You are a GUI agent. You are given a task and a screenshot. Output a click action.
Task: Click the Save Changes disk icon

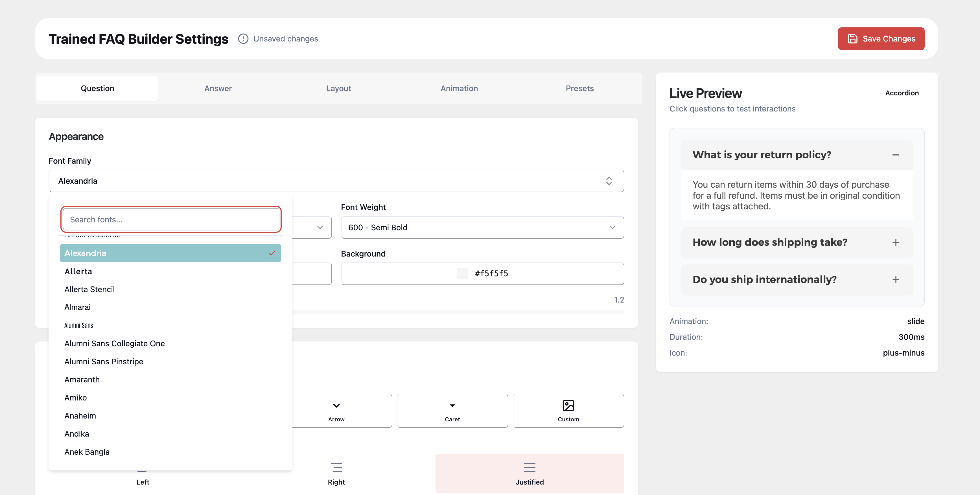click(x=852, y=39)
